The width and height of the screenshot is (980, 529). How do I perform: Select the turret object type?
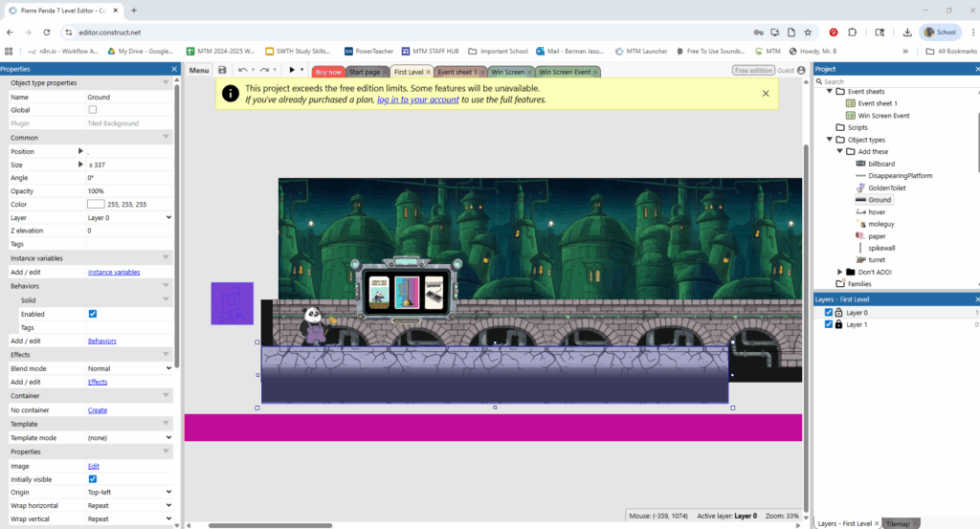pos(879,259)
